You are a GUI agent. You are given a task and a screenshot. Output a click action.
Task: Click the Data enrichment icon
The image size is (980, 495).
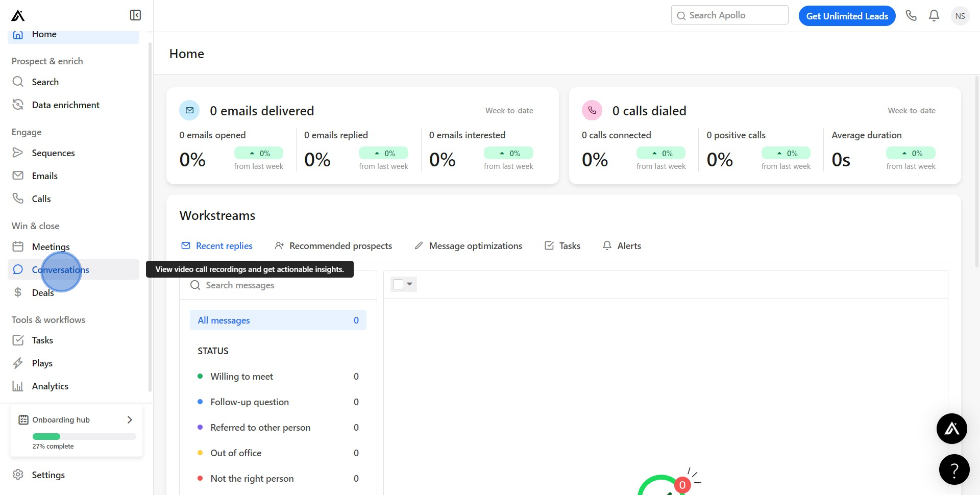point(18,105)
